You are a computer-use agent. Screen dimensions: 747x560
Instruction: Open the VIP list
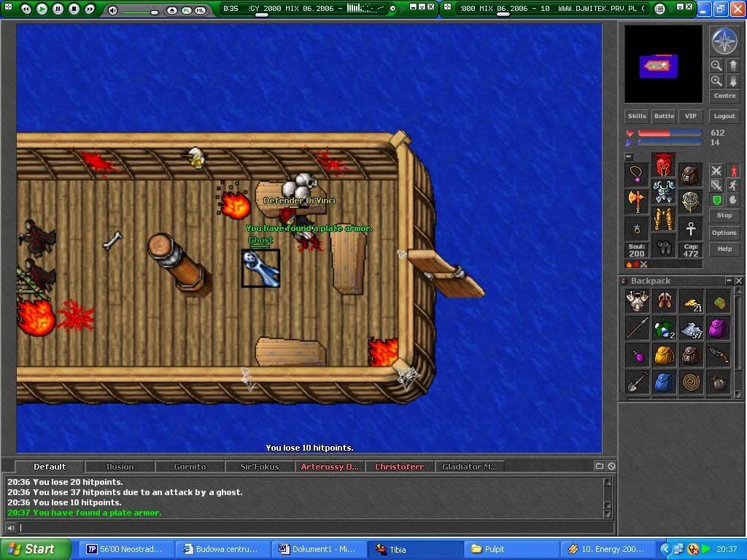pyautogui.click(x=690, y=116)
